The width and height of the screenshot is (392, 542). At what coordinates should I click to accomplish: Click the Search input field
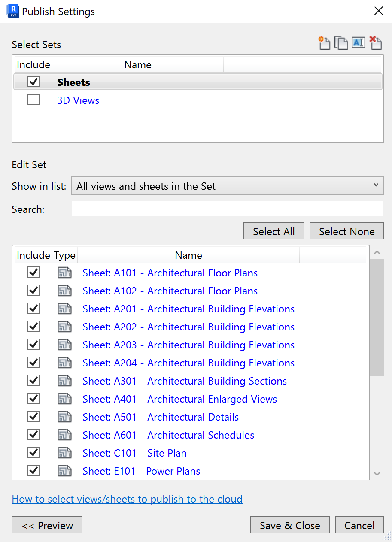pyautogui.click(x=228, y=209)
